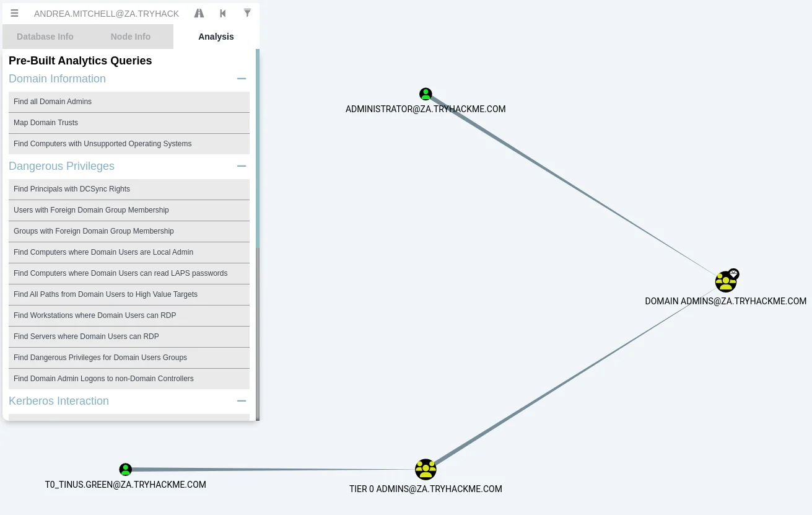Run Find Dangerous Privileges for Domain Users Groups
This screenshot has height=515, width=812.
(129, 358)
